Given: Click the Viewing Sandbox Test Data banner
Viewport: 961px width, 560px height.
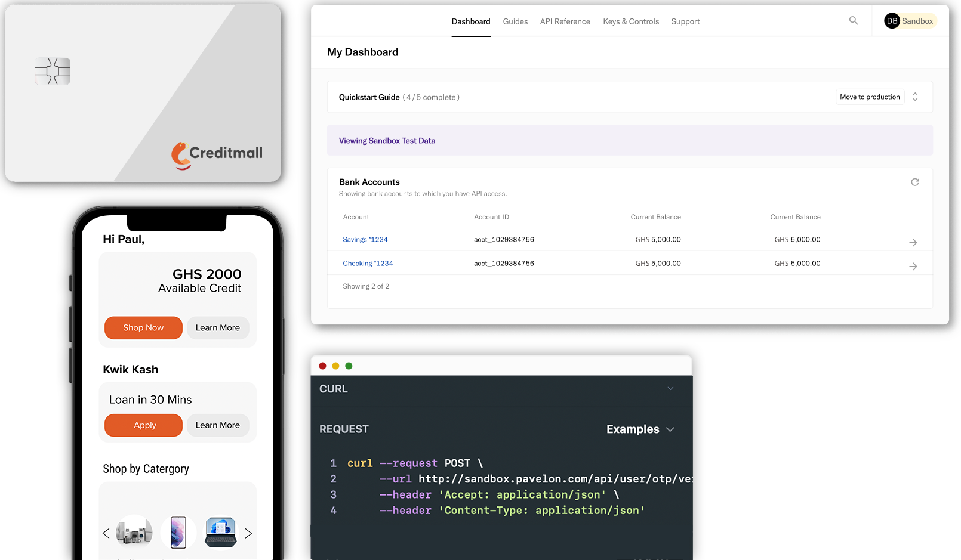Looking at the screenshot, I should coord(630,140).
